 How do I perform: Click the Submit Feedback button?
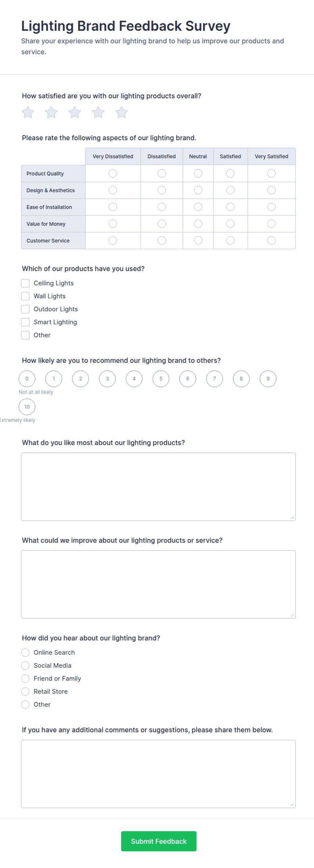pyautogui.click(x=159, y=841)
